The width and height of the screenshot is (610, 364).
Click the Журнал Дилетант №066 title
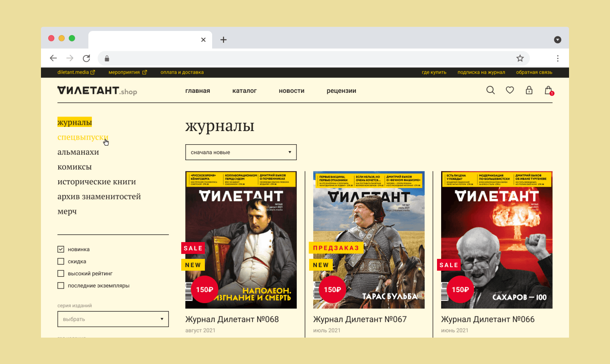click(x=488, y=319)
